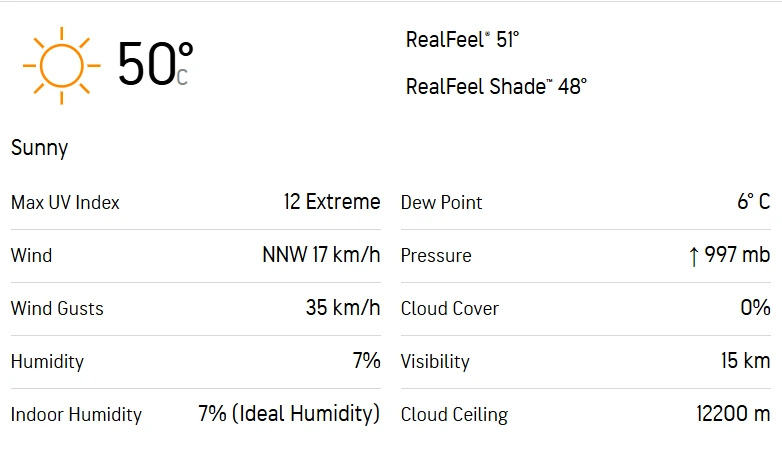Click the Cloud Ceiling 12200 m value
The height and width of the screenshot is (461, 782).
click(x=733, y=414)
